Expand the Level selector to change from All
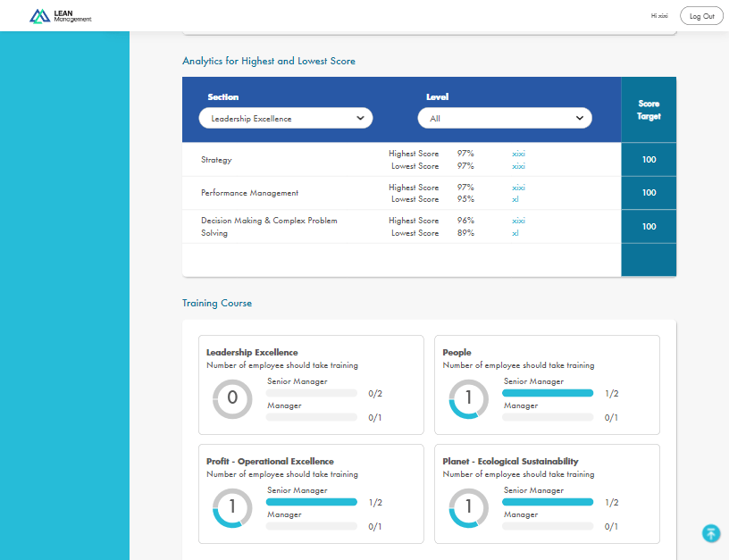Viewport: 729px width, 560px height. 505,117
